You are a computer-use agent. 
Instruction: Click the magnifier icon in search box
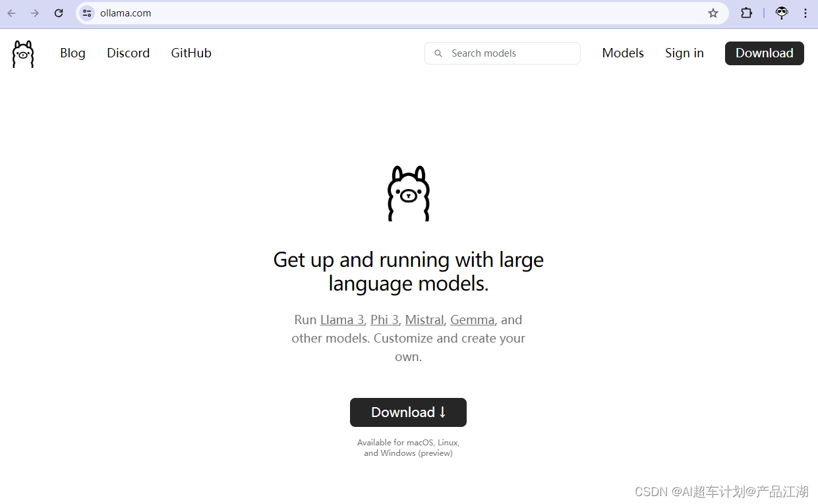click(438, 53)
